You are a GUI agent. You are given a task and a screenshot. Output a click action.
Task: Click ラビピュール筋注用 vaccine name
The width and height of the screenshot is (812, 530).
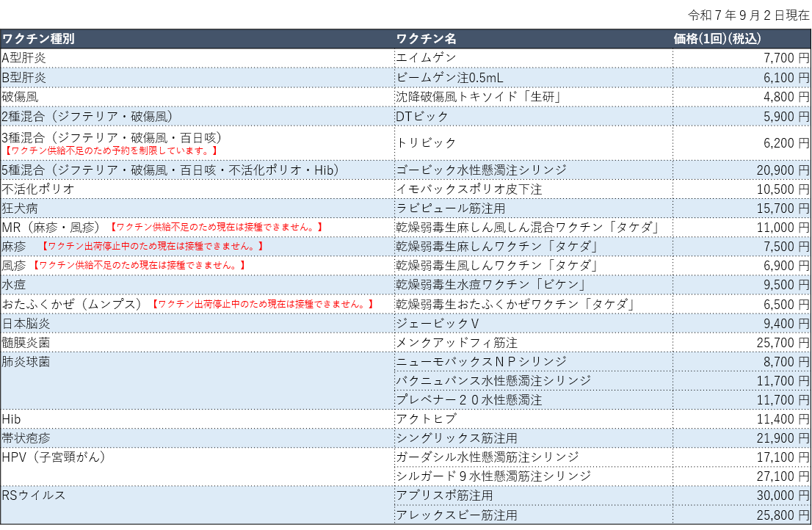(451, 208)
